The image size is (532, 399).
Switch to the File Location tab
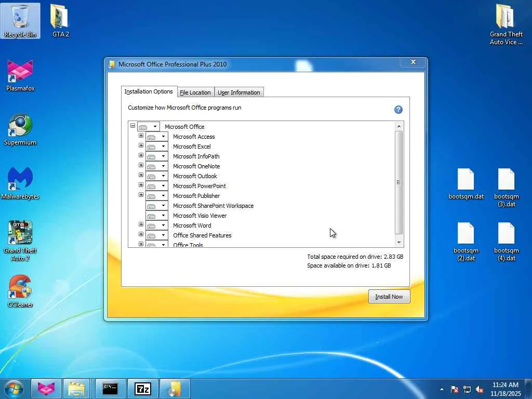(195, 92)
